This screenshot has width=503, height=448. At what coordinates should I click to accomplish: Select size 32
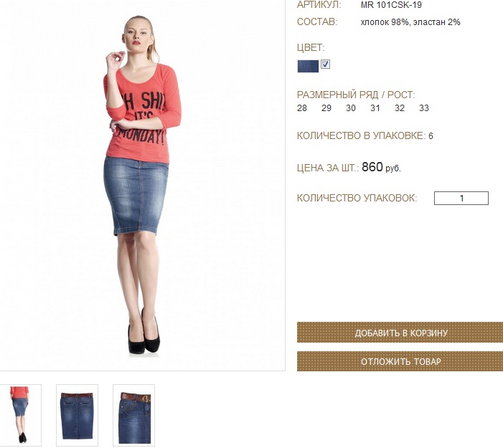click(x=400, y=108)
